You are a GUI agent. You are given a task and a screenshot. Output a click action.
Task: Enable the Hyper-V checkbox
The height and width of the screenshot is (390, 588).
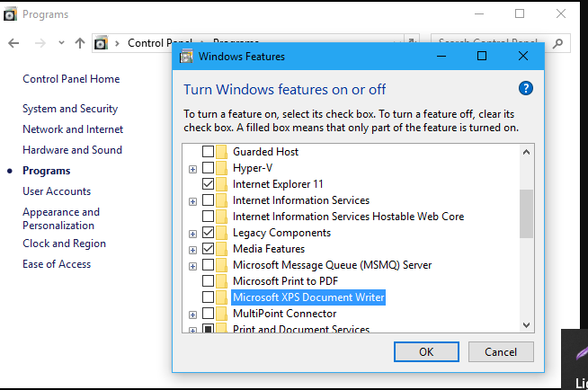(x=208, y=167)
